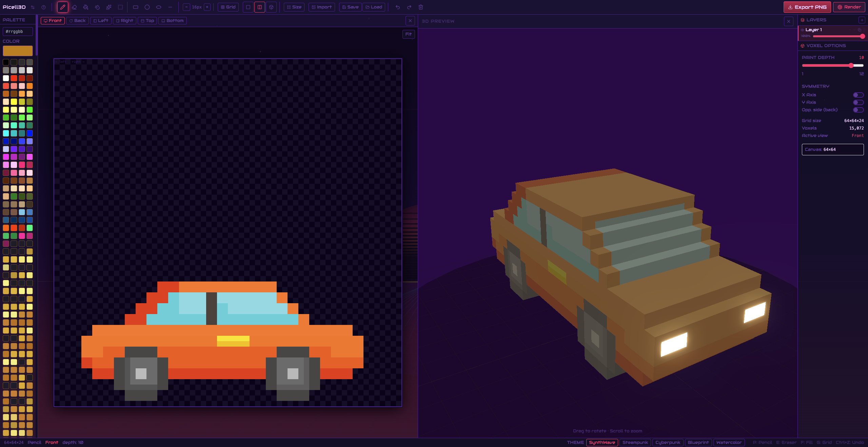Screen dimensions: 868x447
Task: Select the Eraser tool
Action: pyautogui.click(x=74, y=7)
